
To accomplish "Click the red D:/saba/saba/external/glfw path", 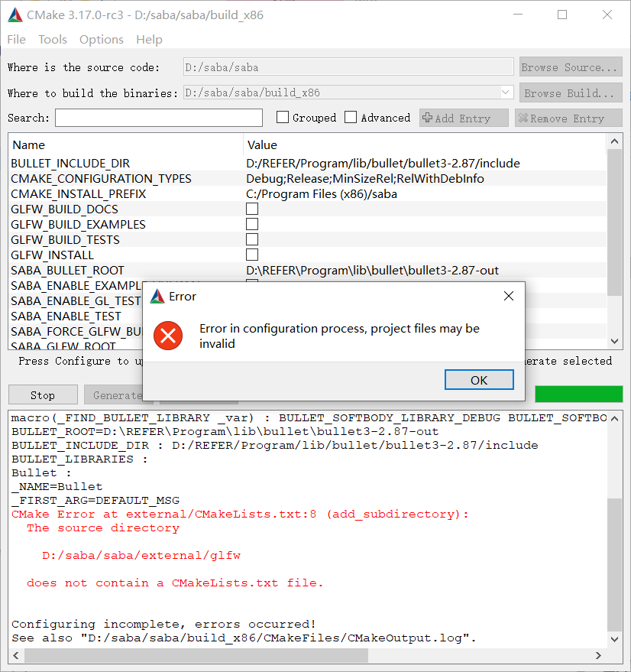I will tap(141, 555).
